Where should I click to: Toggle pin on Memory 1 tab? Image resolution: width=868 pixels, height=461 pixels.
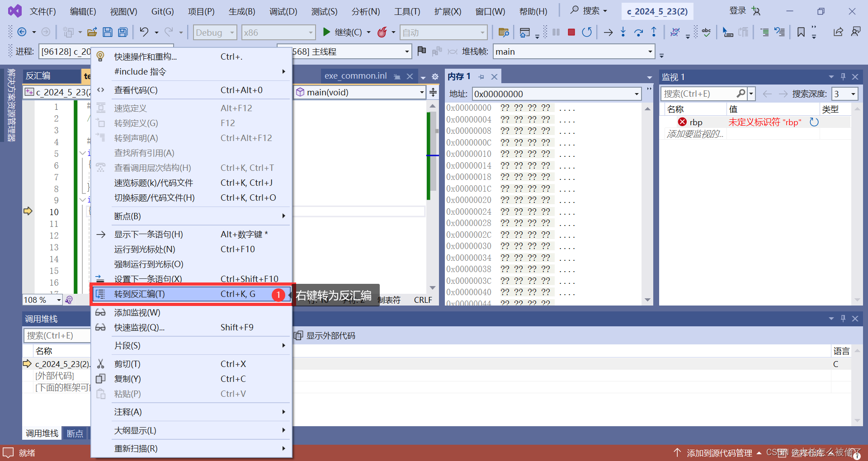pos(481,77)
